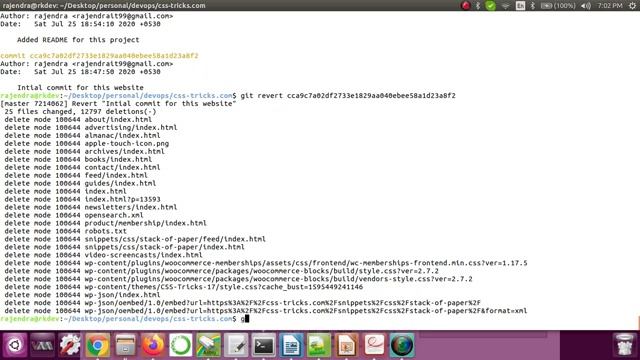640x360 pixels.
Task: Click 'Added README for this project' message
Action: point(78,40)
